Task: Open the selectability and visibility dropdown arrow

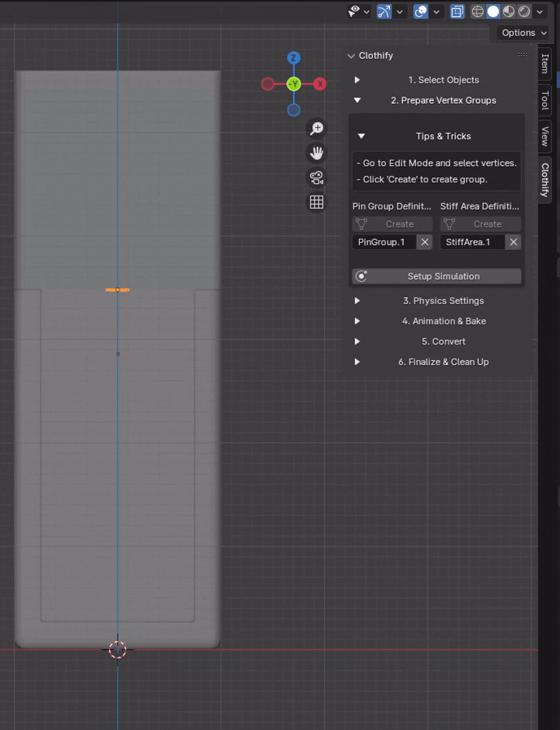Action: pos(367,12)
